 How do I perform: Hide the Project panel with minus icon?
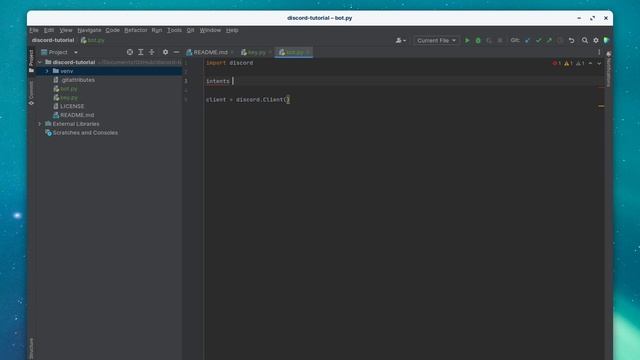coord(176,52)
